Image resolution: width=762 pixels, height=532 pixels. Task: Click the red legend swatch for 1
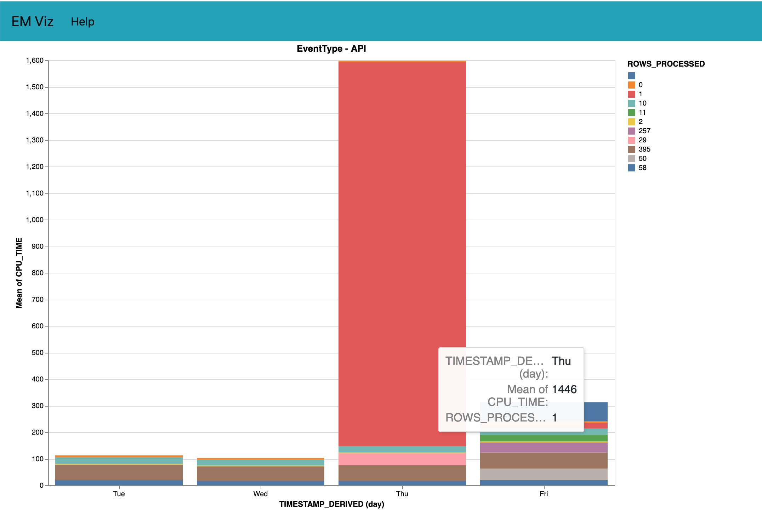coord(631,94)
